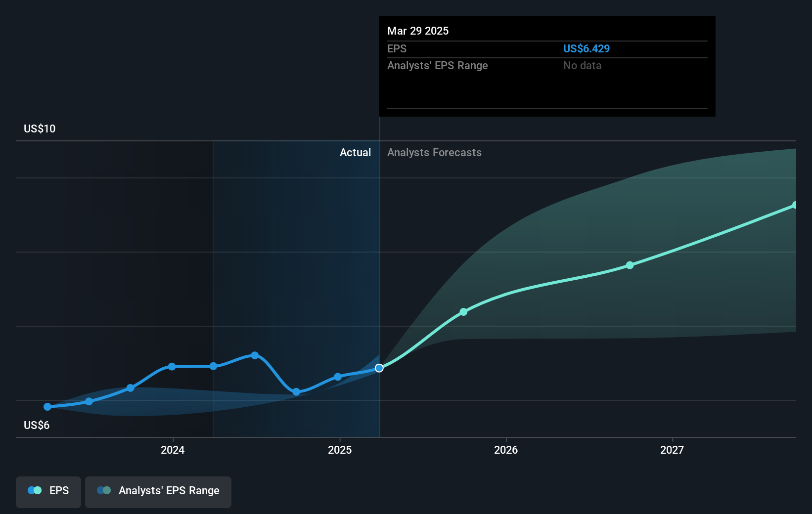Select the EPS data point at start of 2025
The image size is (812, 514).
[x=338, y=377]
